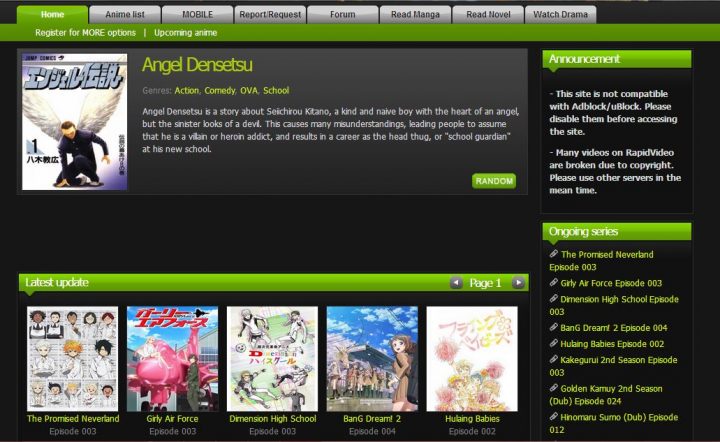Open the Home tab
720x442 pixels.
[52, 14]
